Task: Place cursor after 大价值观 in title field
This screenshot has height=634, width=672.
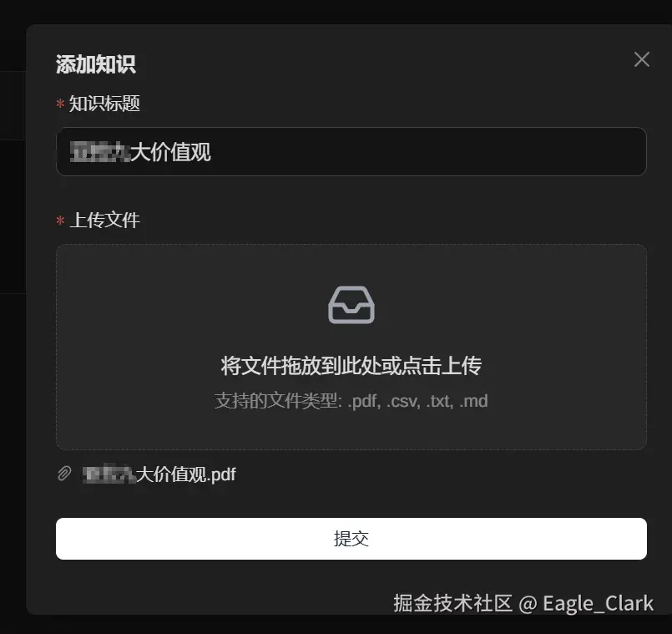Action: (212, 152)
